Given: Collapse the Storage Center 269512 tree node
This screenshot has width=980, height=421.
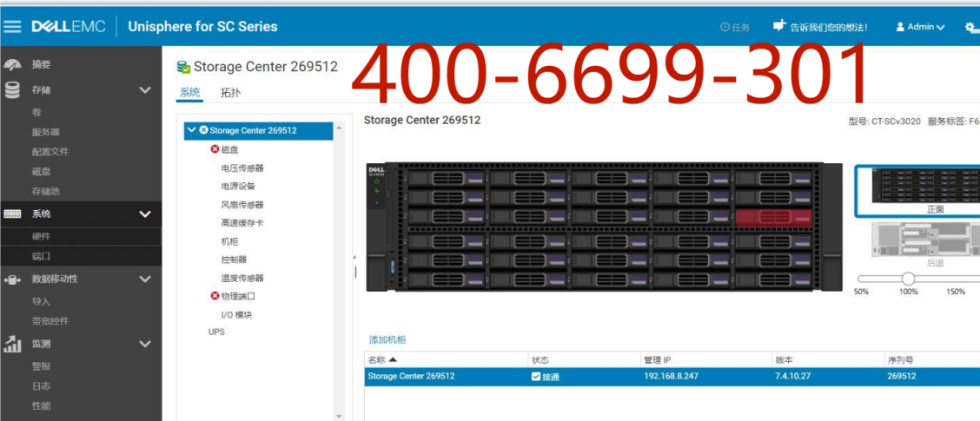Looking at the screenshot, I should pos(191,130).
